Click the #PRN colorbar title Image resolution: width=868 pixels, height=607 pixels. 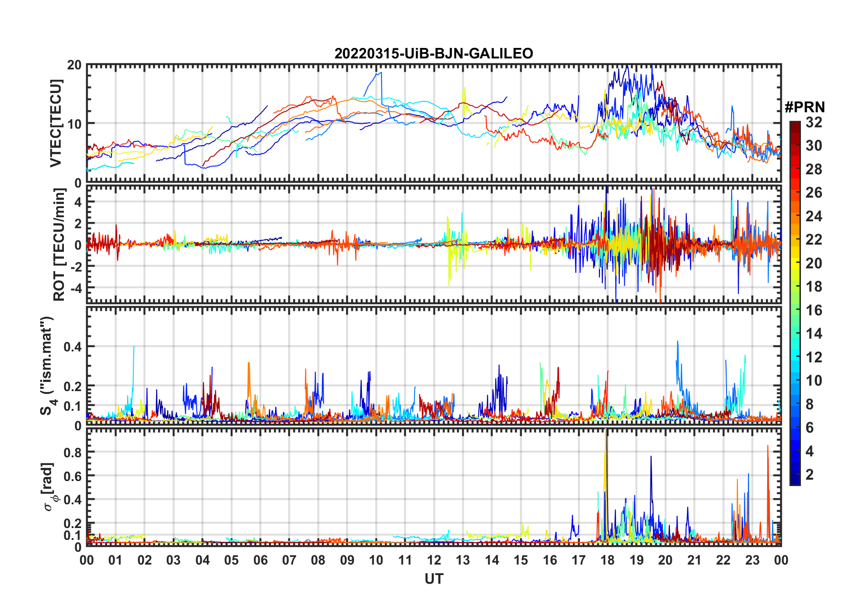[x=805, y=107]
